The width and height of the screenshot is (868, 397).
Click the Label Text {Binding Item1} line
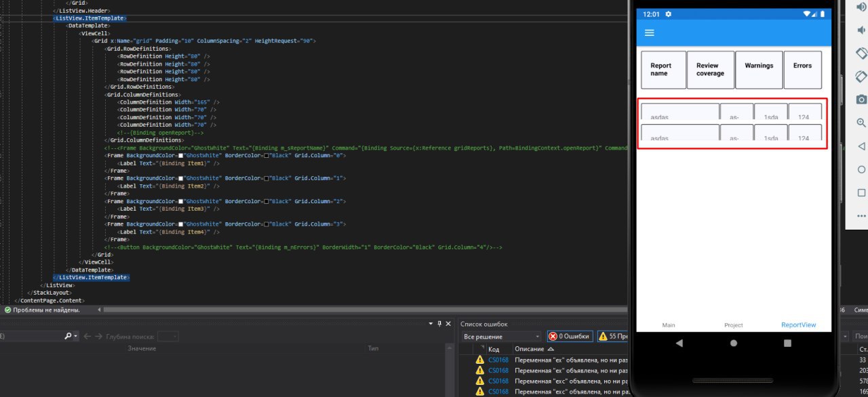click(169, 163)
